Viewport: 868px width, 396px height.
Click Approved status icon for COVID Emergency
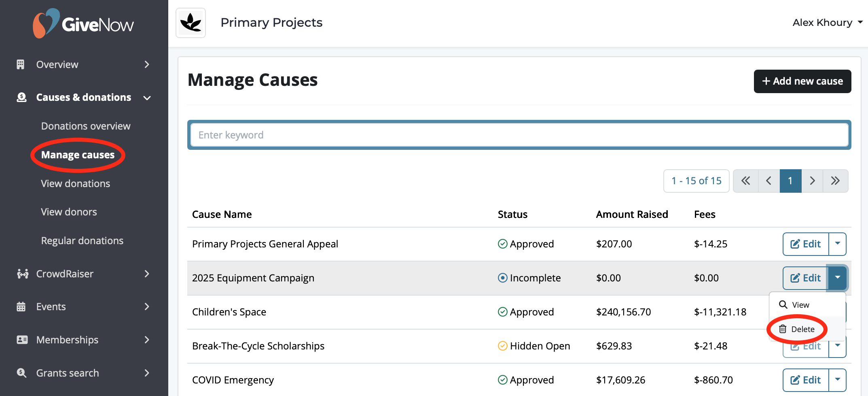click(x=503, y=380)
